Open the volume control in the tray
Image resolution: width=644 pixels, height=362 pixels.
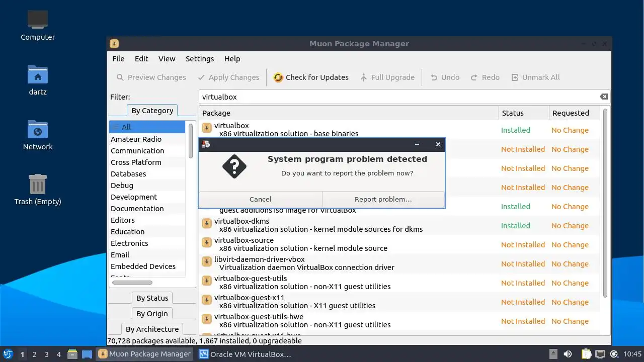568,354
